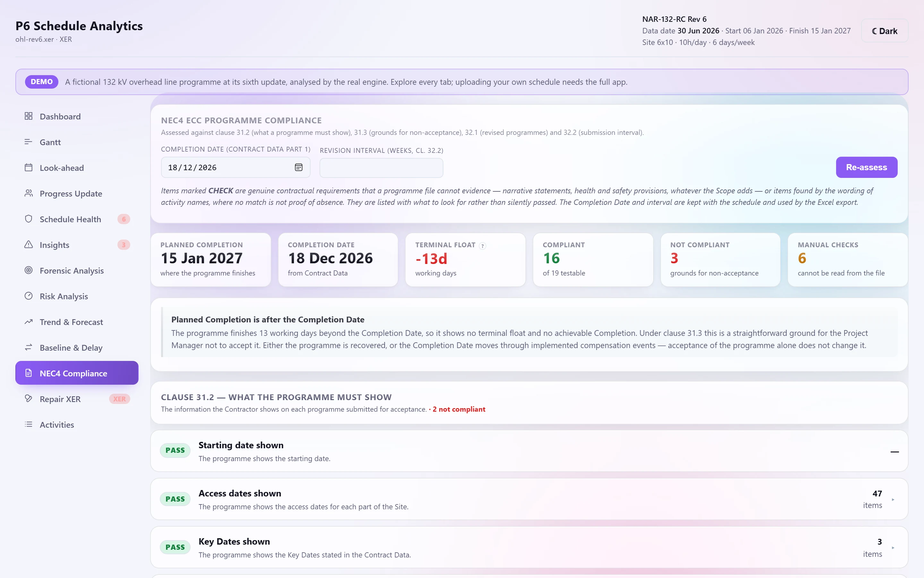Go to Forensic Analysis section
Image resolution: width=924 pixels, height=578 pixels.
[77, 270]
